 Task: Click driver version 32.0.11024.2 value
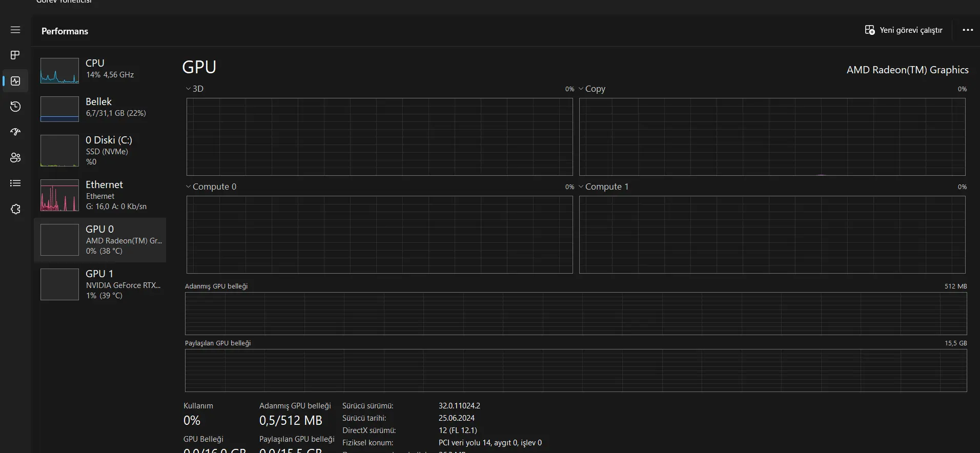coord(459,406)
